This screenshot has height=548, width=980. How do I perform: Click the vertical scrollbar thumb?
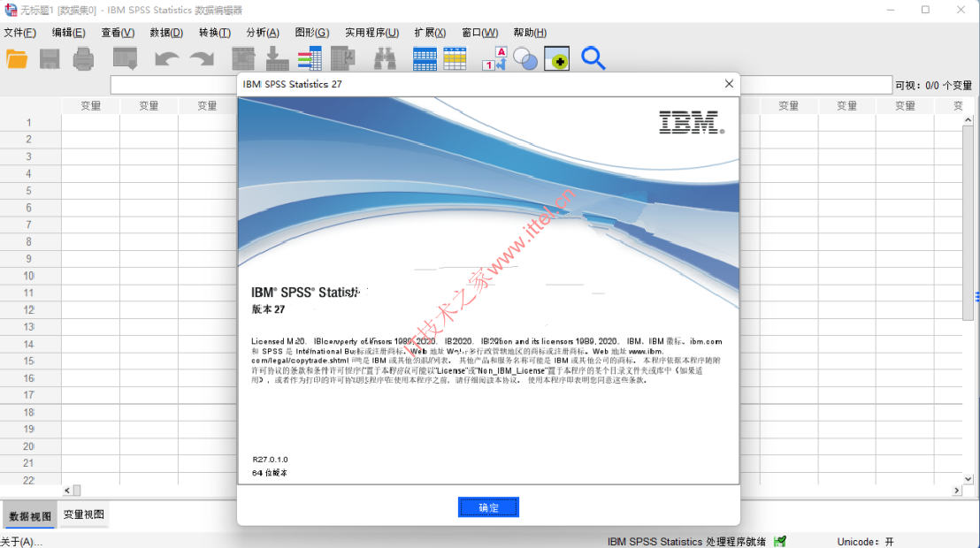[969, 223]
